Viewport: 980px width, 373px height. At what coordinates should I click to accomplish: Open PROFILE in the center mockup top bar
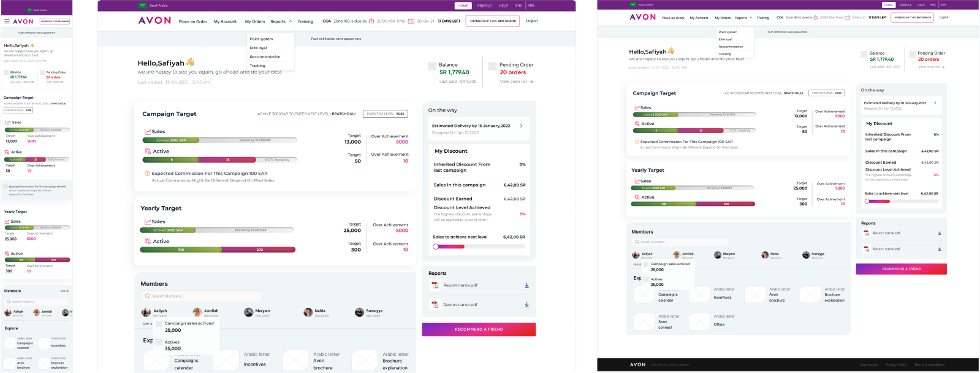coord(485,6)
